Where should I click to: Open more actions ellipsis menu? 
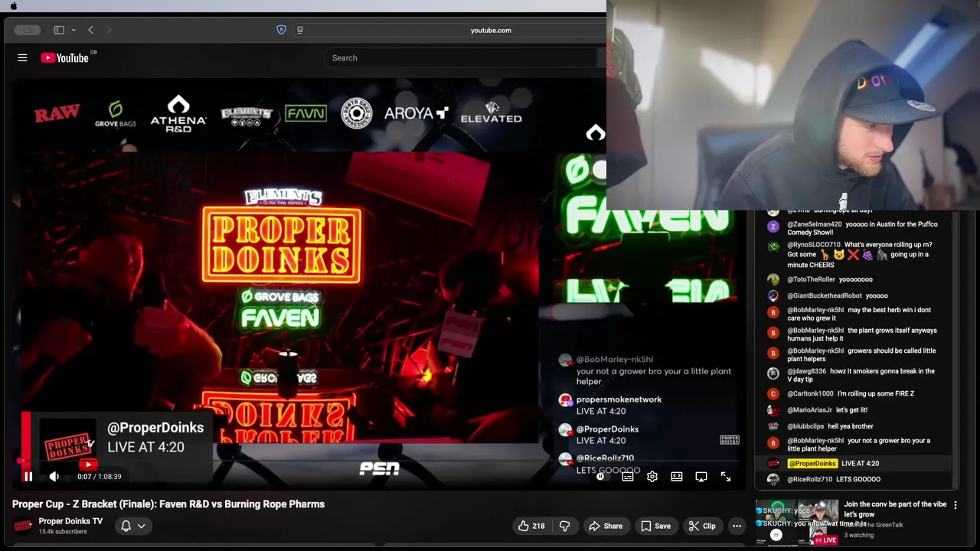[737, 526]
